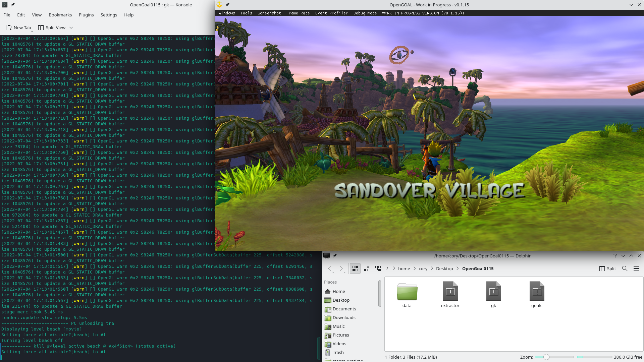This screenshot has width=644, height=362.
Task: Open the data folder icon
Action: coord(407,292)
